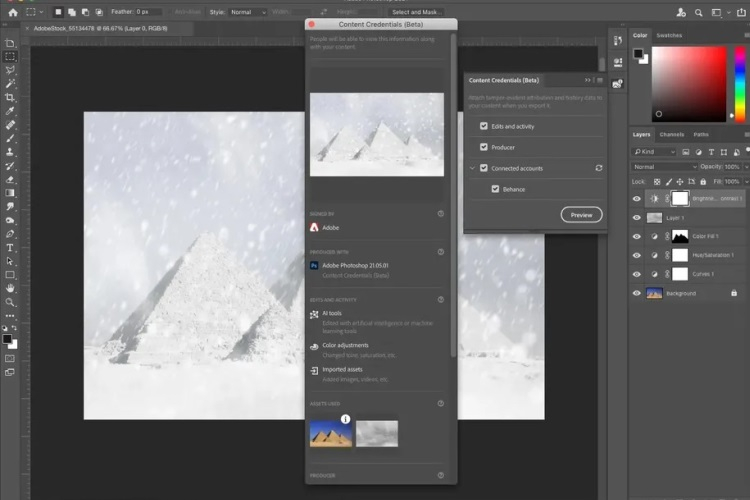Screen dimensions: 750x500
Task: Hide the Background layer via eye icon
Action: tap(637, 293)
